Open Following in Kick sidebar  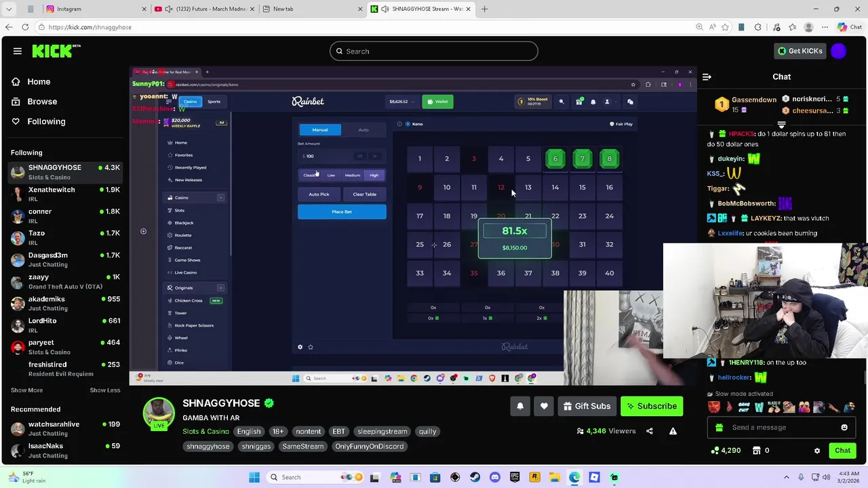[x=39, y=121]
